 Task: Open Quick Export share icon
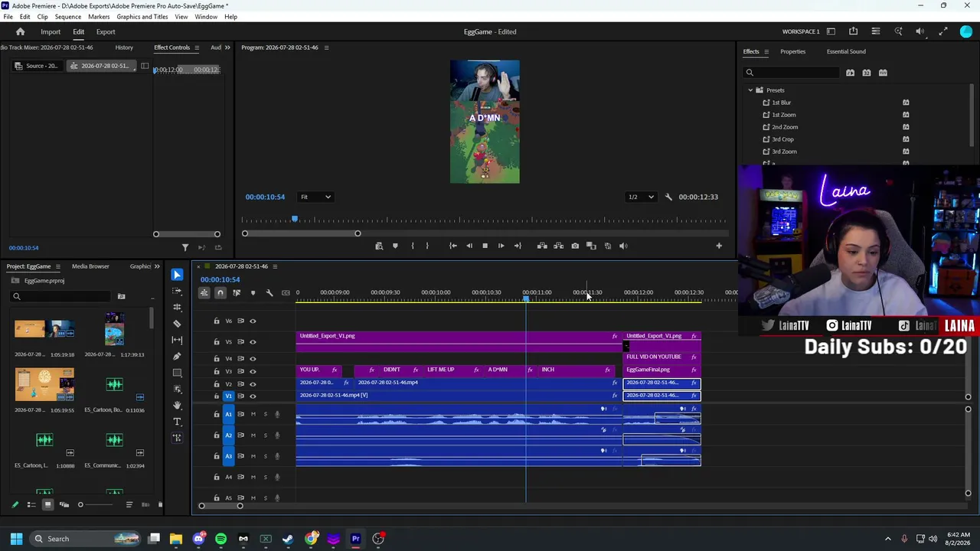coord(853,31)
